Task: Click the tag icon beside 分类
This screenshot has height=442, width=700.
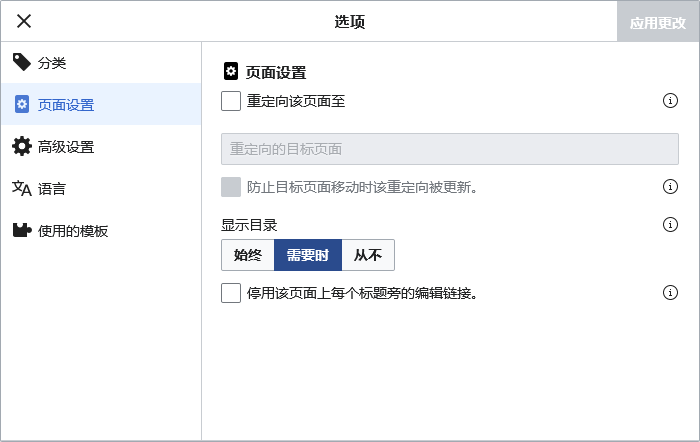Action: pos(22,63)
